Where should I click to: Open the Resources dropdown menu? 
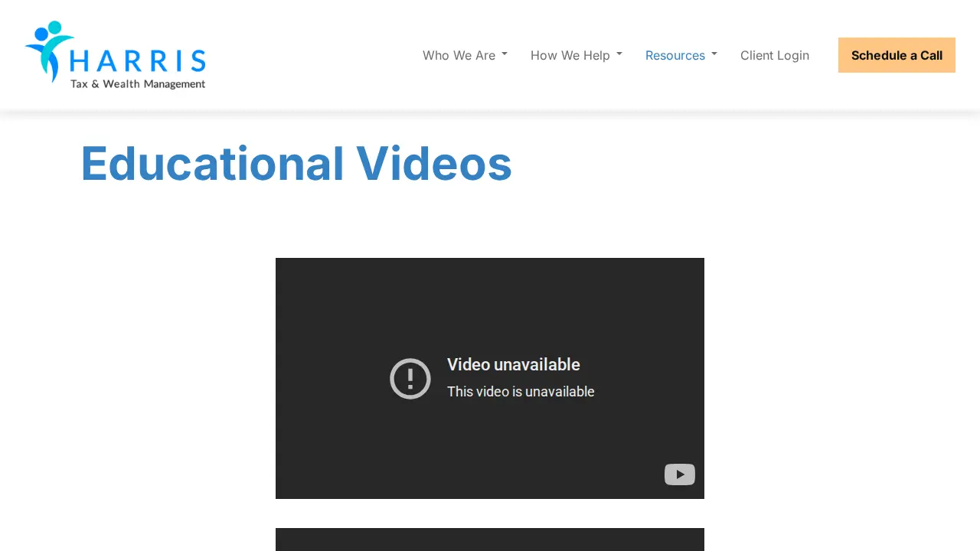(681, 55)
